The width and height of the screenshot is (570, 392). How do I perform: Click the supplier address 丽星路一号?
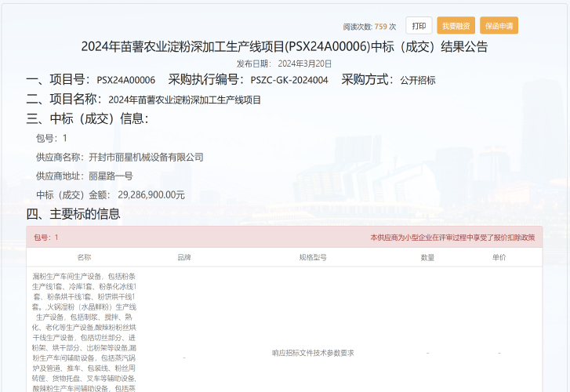111,176
